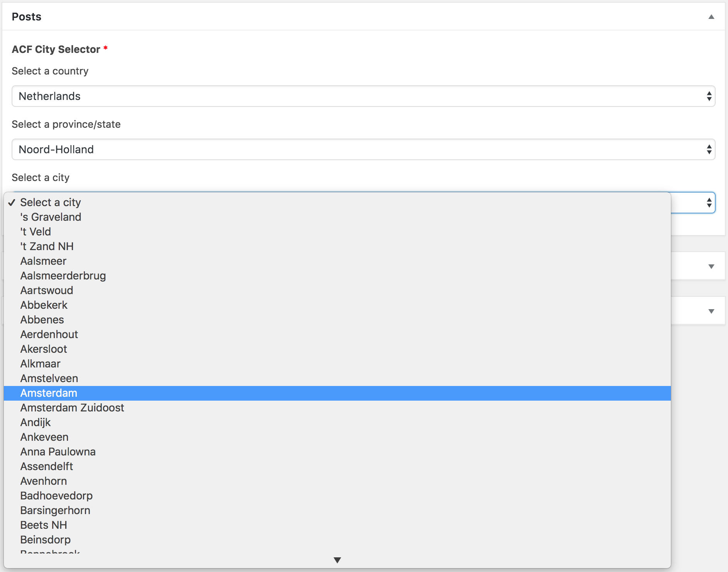Image resolution: width=728 pixels, height=572 pixels.
Task: Choose Andijk from the list
Action: pos(337,422)
